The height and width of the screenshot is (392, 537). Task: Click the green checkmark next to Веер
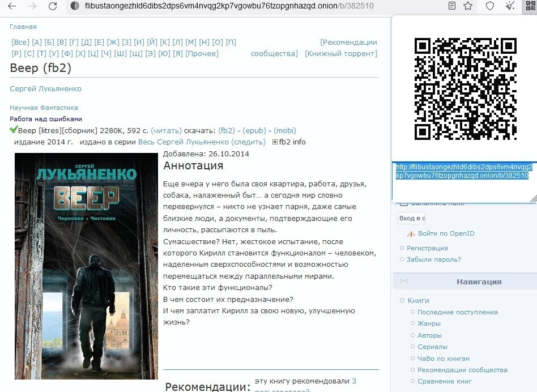[14, 129]
